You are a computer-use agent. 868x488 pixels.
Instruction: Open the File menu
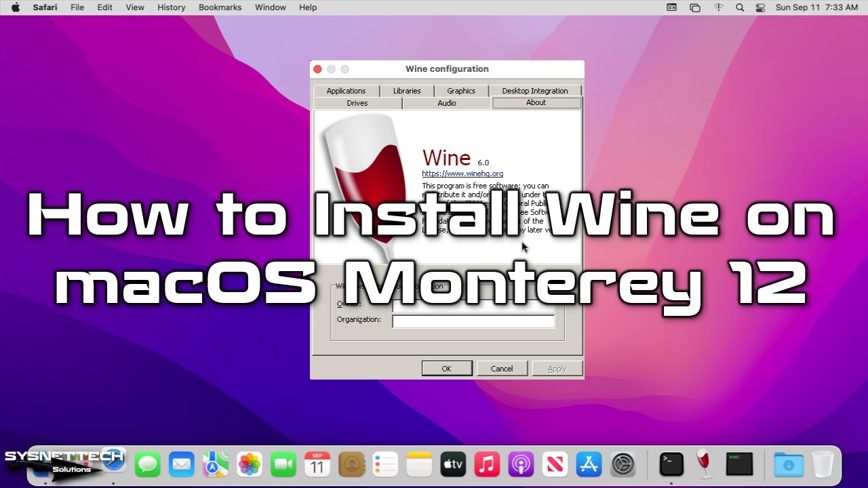point(77,7)
